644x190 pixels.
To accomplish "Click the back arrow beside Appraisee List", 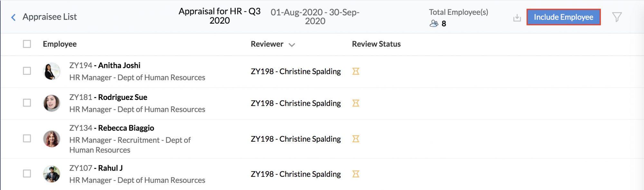I will coord(14,17).
